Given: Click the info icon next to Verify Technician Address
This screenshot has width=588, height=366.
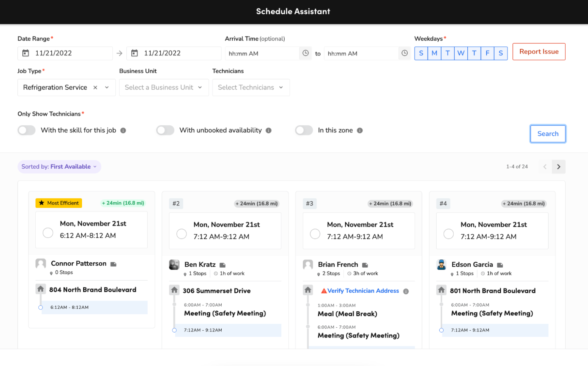Looking at the screenshot, I should [406, 291].
